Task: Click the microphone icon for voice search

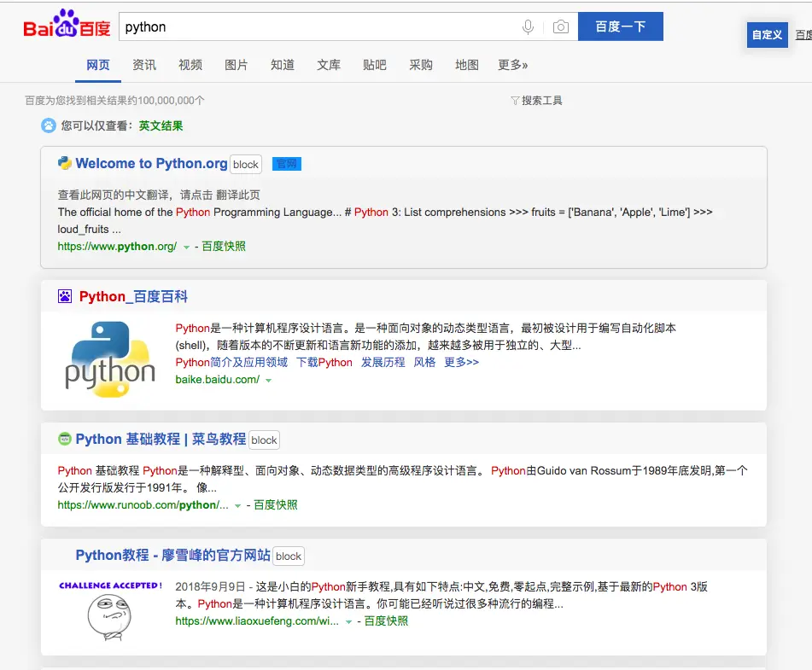Action: point(529,27)
